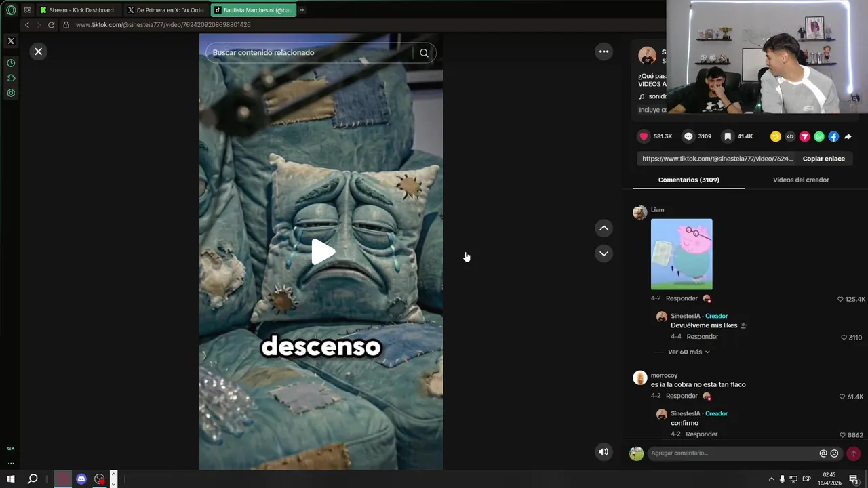This screenshot has height=488, width=868.
Task: Open video three-dots options menu
Action: click(604, 52)
